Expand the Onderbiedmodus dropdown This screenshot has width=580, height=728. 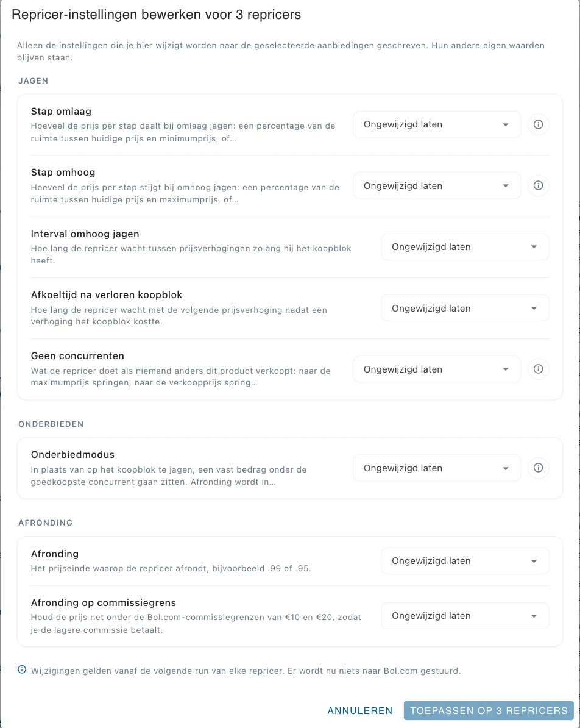pyautogui.click(x=437, y=468)
